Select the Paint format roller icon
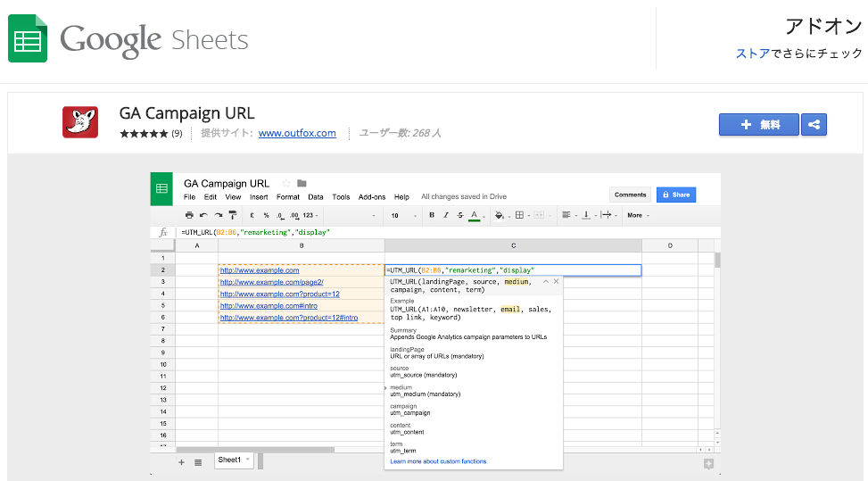Screen dimensions: 868x481 [233, 215]
